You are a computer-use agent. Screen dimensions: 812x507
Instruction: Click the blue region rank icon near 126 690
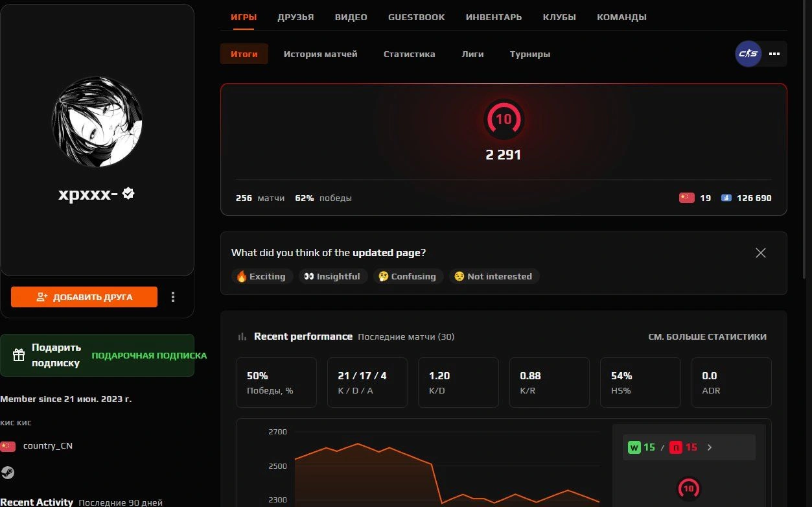(726, 198)
